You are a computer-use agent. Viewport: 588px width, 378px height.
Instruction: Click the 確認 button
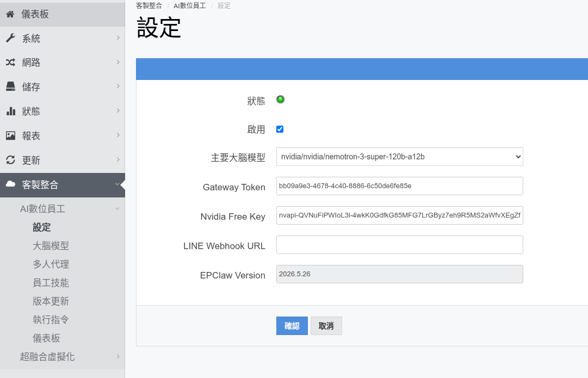click(292, 326)
